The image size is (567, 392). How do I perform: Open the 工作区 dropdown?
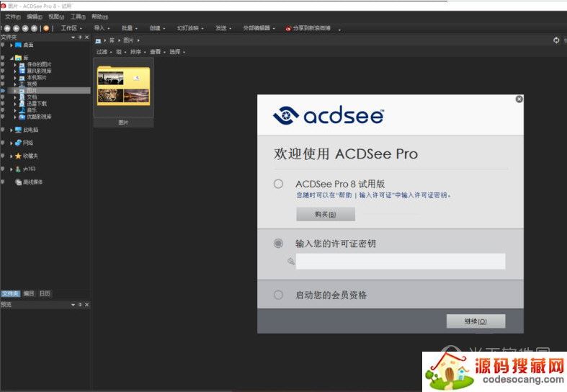71,28
